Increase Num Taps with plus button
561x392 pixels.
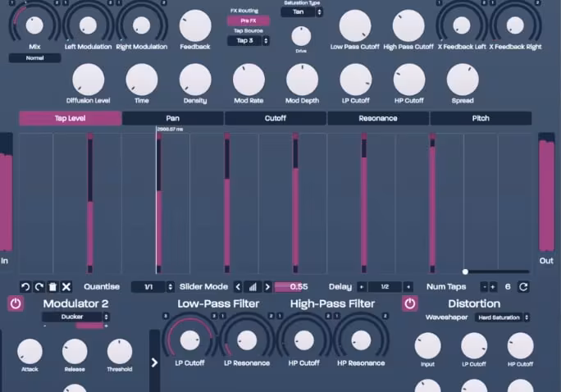493,287
